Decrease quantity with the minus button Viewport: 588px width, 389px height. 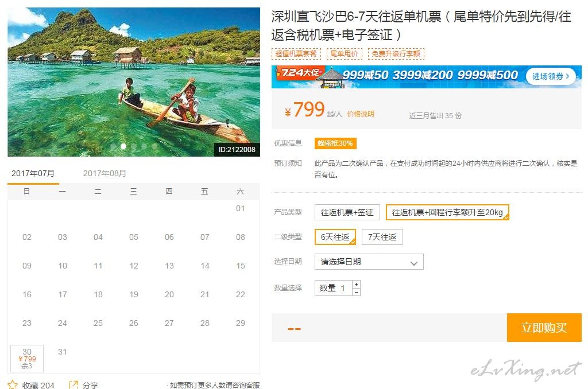tap(356, 292)
